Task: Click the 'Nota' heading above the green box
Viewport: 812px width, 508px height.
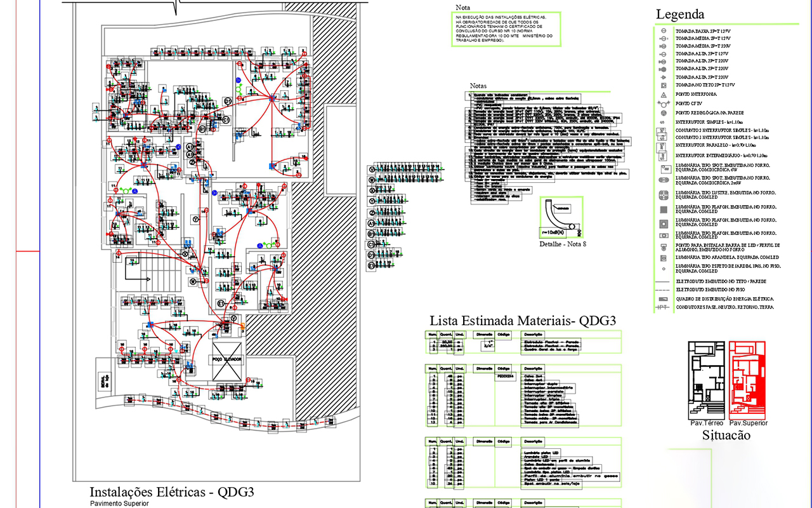Action: pos(462,8)
